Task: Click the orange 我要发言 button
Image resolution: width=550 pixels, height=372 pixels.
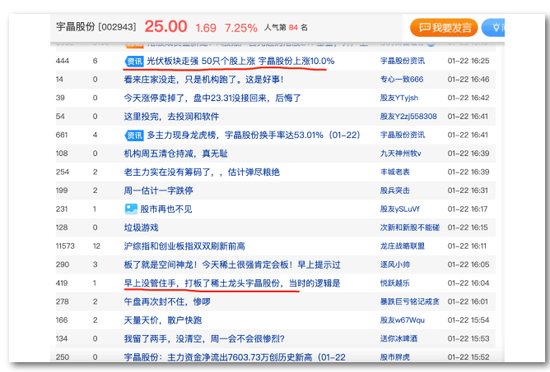Action: [444, 28]
